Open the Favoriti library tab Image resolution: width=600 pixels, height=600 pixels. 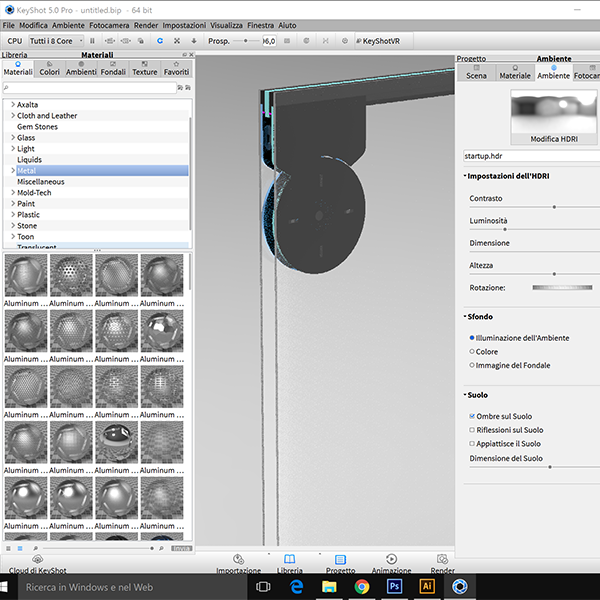coord(176,68)
